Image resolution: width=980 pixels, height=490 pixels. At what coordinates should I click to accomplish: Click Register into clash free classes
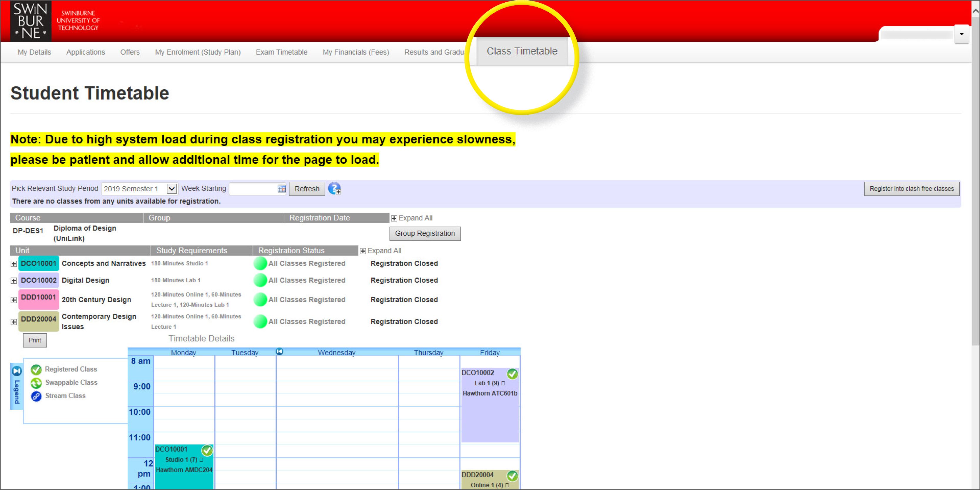[x=911, y=189]
